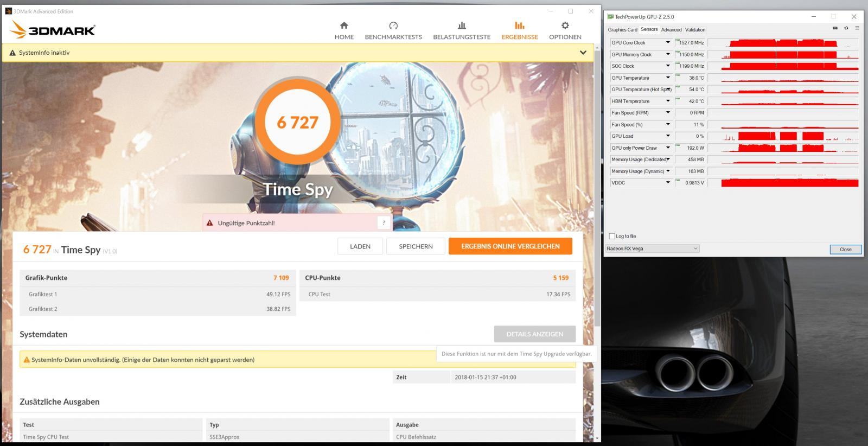This screenshot has width=868, height=446.
Task: Click the home house icon
Action: [x=344, y=26]
